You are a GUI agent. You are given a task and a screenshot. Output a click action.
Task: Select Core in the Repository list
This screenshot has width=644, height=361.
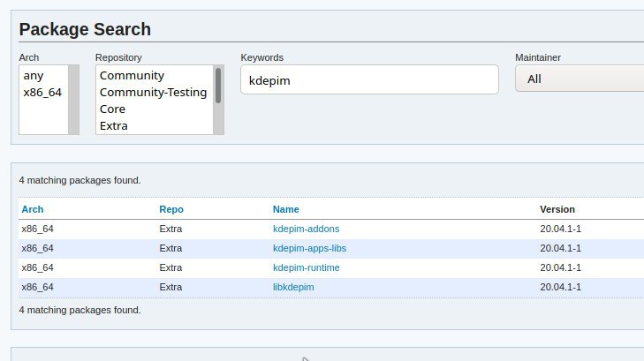pyautogui.click(x=155, y=109)
